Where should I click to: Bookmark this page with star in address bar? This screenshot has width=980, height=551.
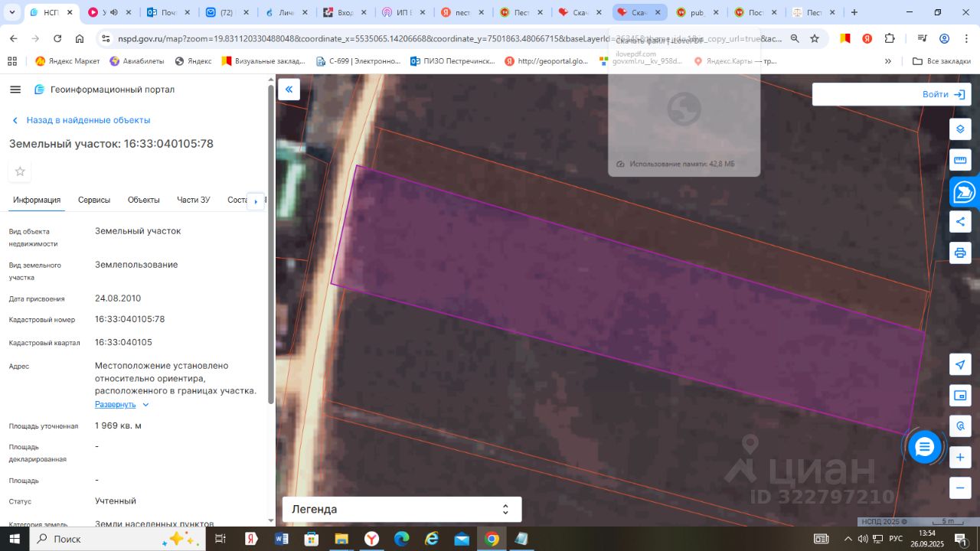point(815,39)
